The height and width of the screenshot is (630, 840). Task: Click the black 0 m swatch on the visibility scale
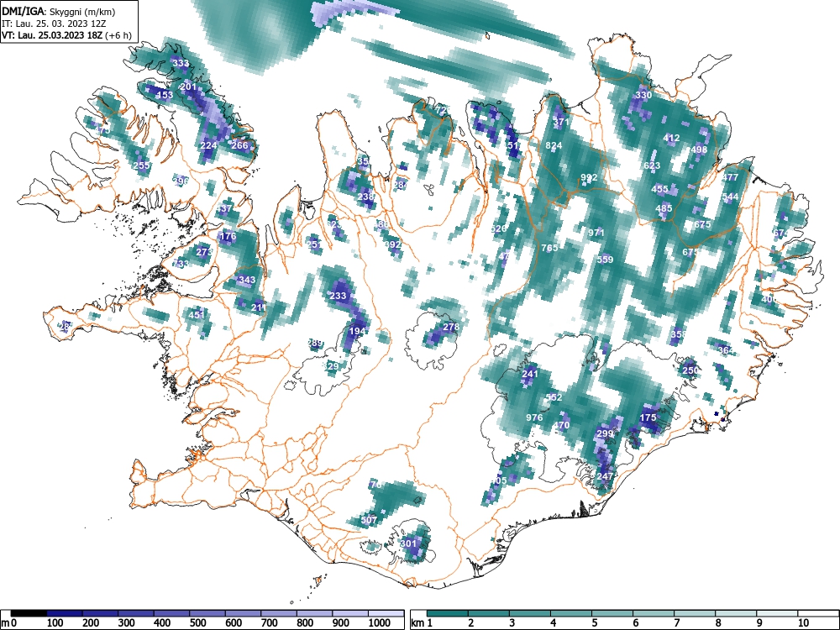click(29, 613)
